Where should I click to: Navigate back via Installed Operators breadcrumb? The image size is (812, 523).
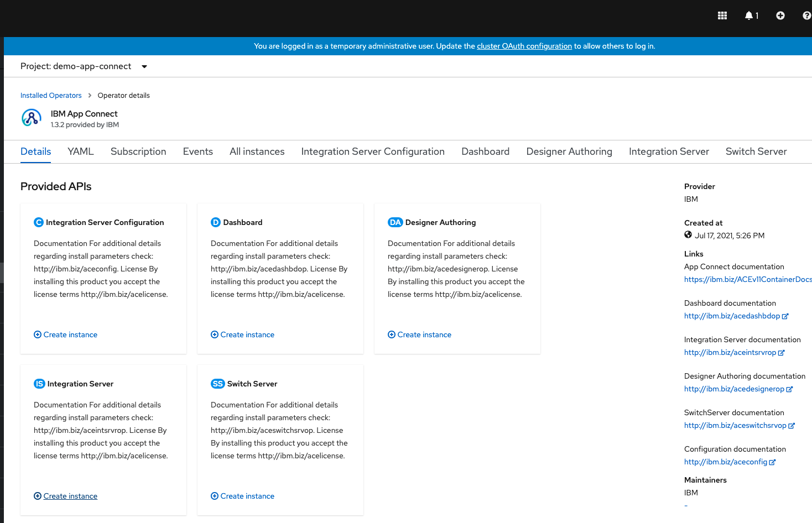51,95
